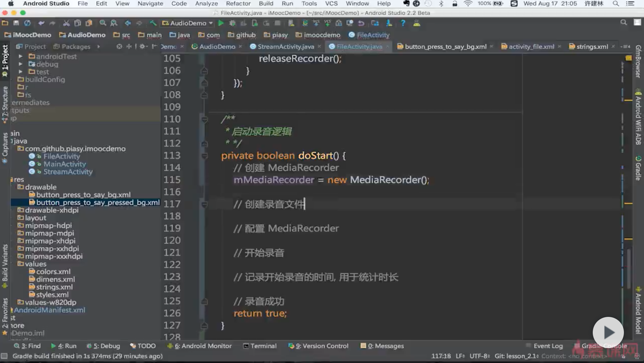Toggle the Build Variants panel

point(5,266)
